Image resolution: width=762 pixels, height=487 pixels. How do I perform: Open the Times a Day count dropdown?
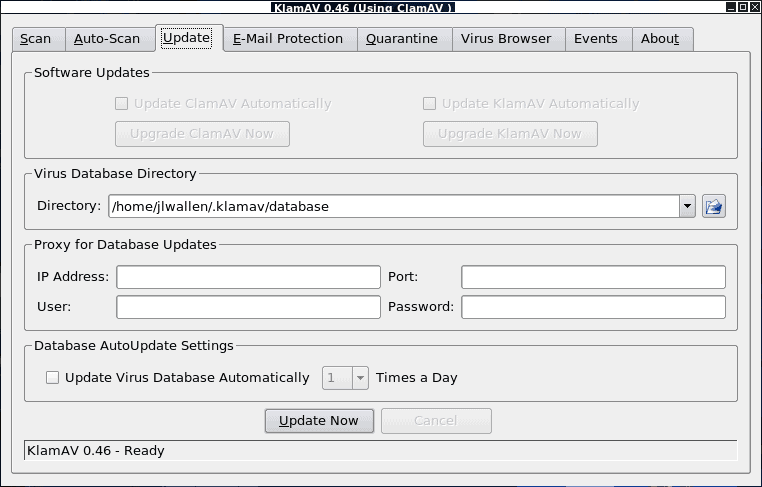click(x=359, y=378)
